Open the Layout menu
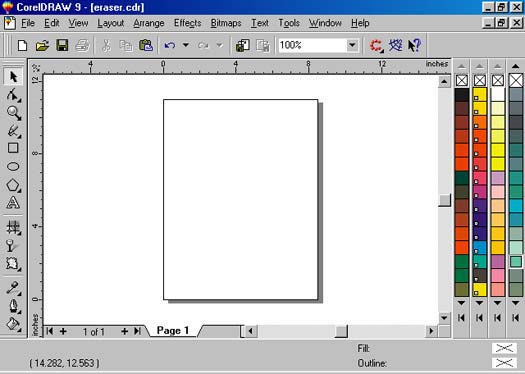 [110, 23]
